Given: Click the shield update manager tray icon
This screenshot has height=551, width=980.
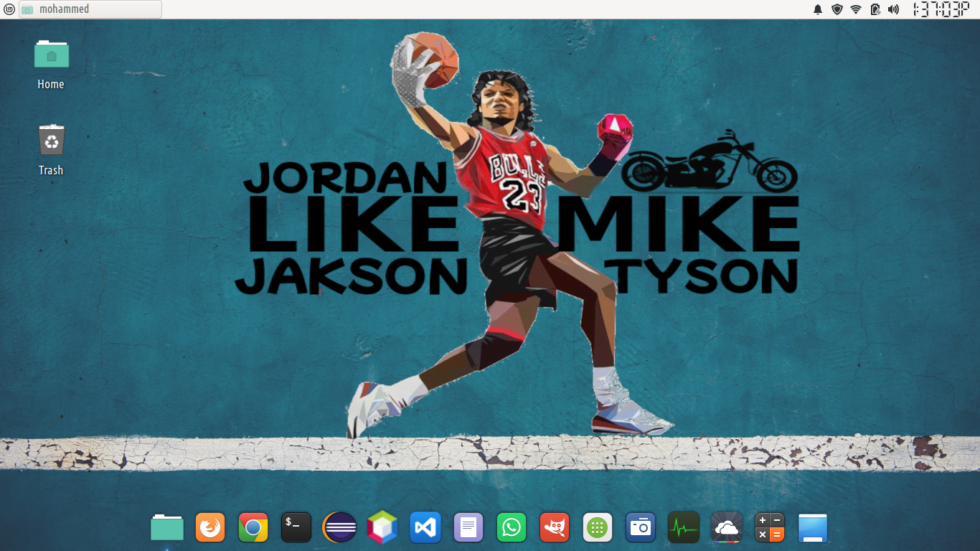Looking at the screenshot, I should tap(837, 9).
